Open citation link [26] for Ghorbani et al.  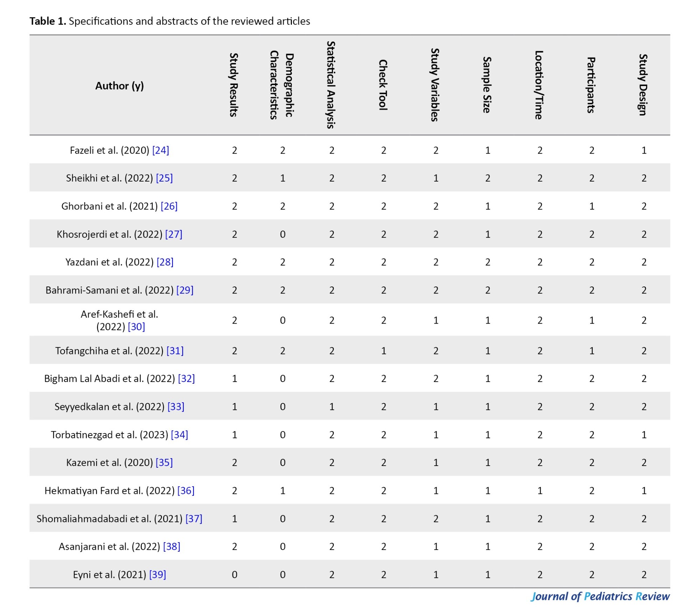tap(169, 206)
